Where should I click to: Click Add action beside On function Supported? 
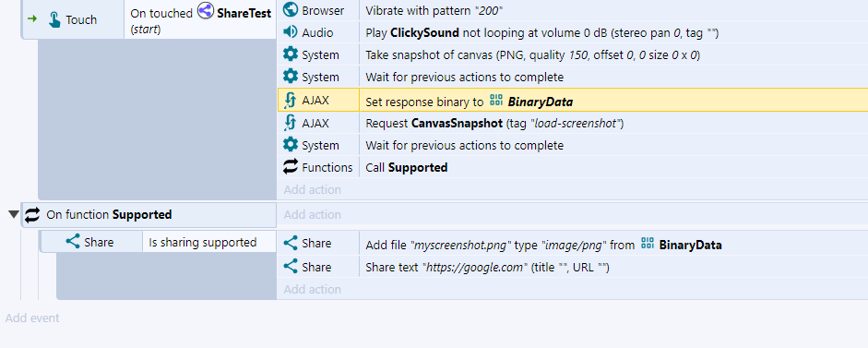coord(312,214)
